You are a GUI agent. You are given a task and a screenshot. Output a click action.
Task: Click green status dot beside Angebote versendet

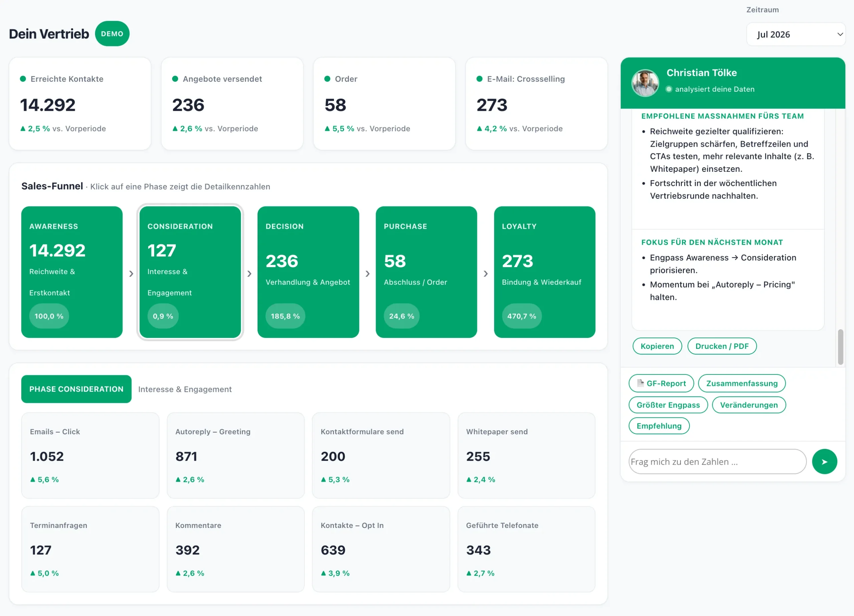point(175,79)
